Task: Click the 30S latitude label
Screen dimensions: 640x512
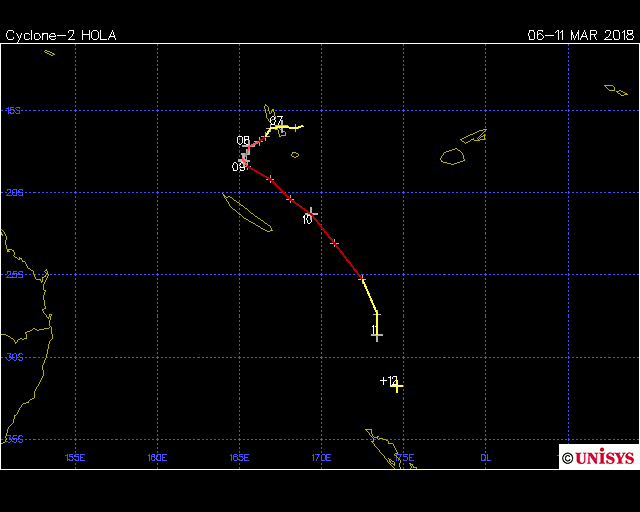Action: (x=14, y=357)
